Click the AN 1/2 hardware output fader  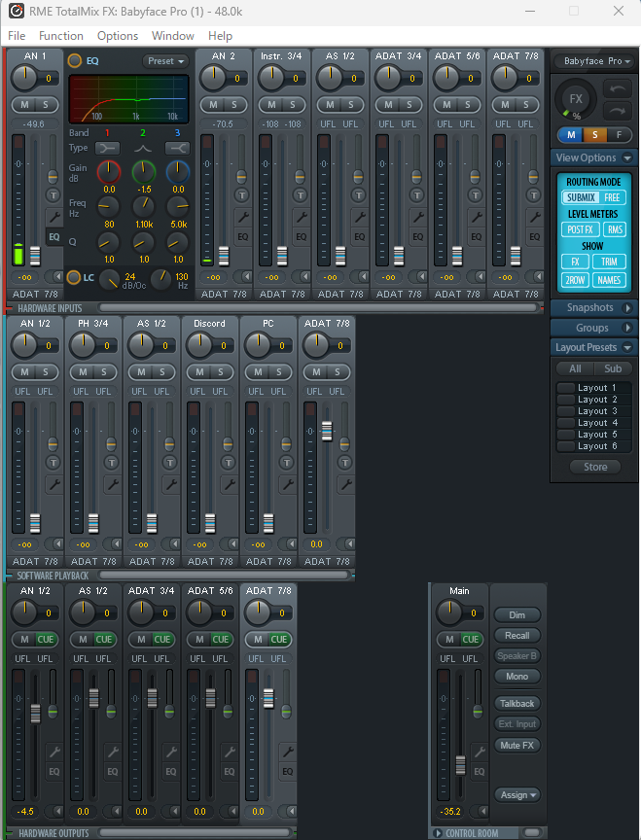coord(35,715)
